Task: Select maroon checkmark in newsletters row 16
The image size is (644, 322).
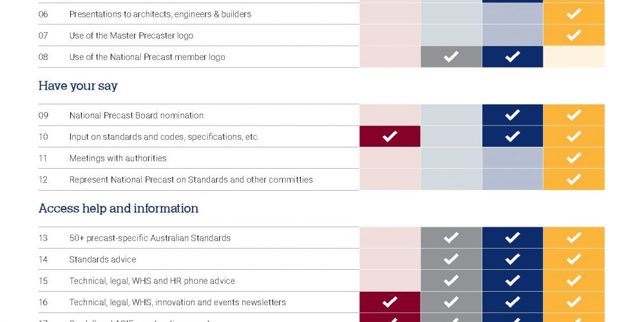Action: point(390,302)
